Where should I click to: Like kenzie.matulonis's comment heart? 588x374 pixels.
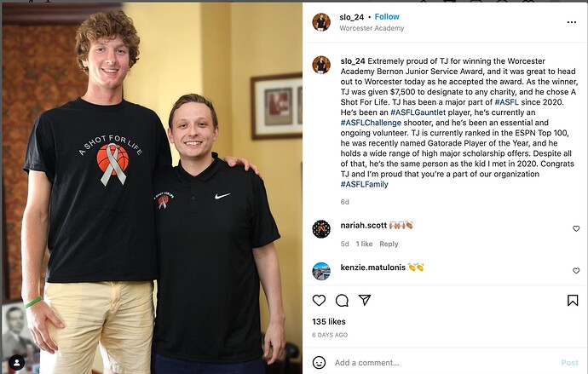click(576, 271)
